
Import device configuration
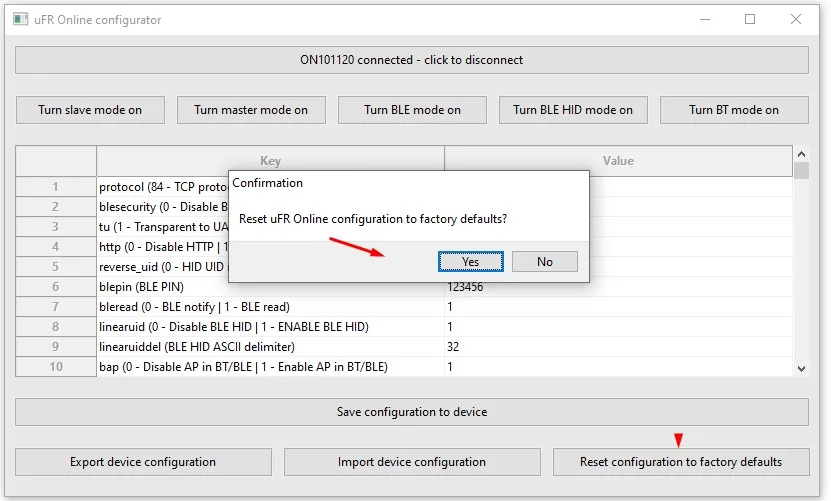[x=411, y=462]
